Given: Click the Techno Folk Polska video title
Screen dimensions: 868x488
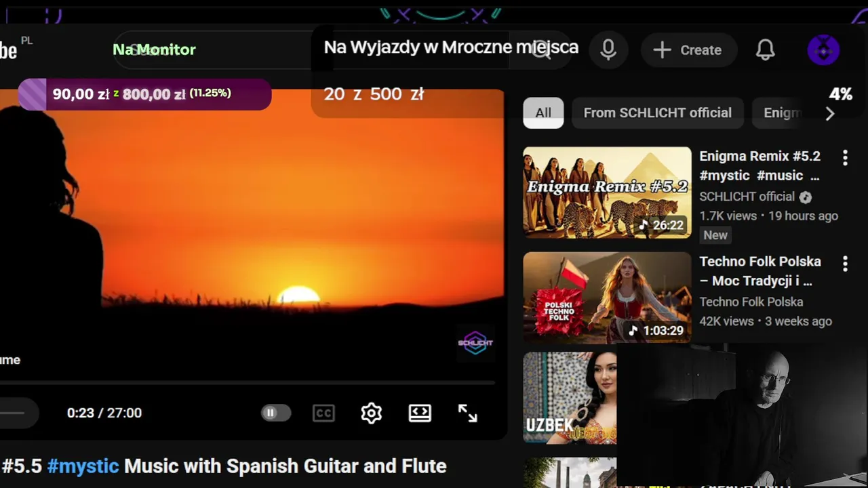Looking at the screenshot, I should click(x=760, y=270).
